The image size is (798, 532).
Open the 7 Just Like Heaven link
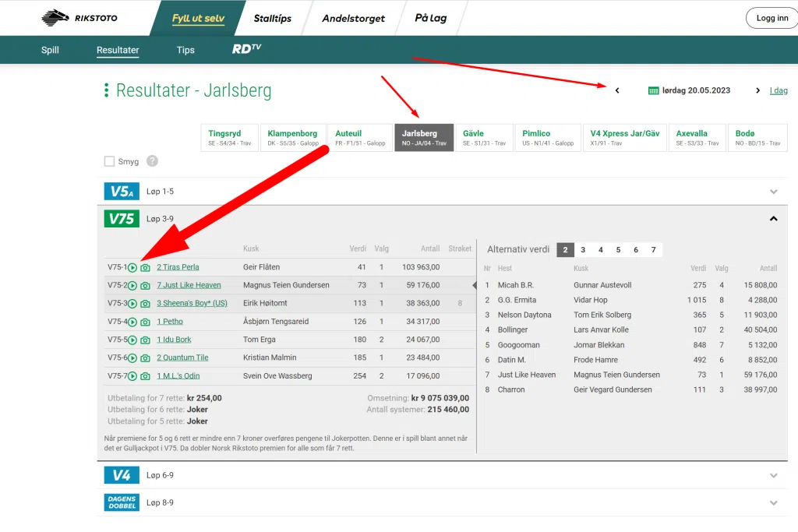[189, 285]
